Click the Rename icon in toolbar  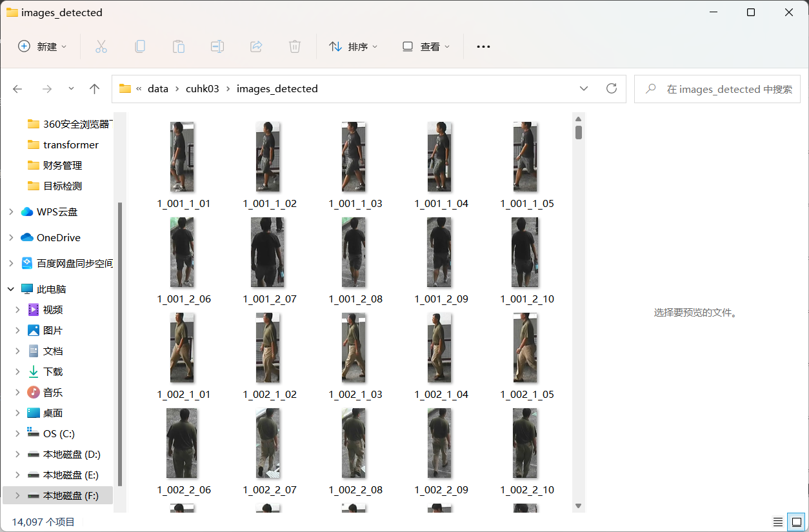pyautogui.click(x=217, y=46)
